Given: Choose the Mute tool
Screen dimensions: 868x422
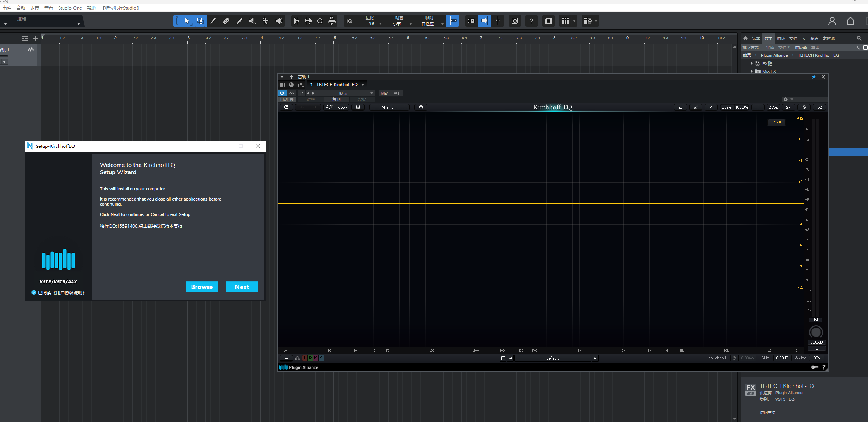Looking at the screenshot, I should (x=252, y=21).
